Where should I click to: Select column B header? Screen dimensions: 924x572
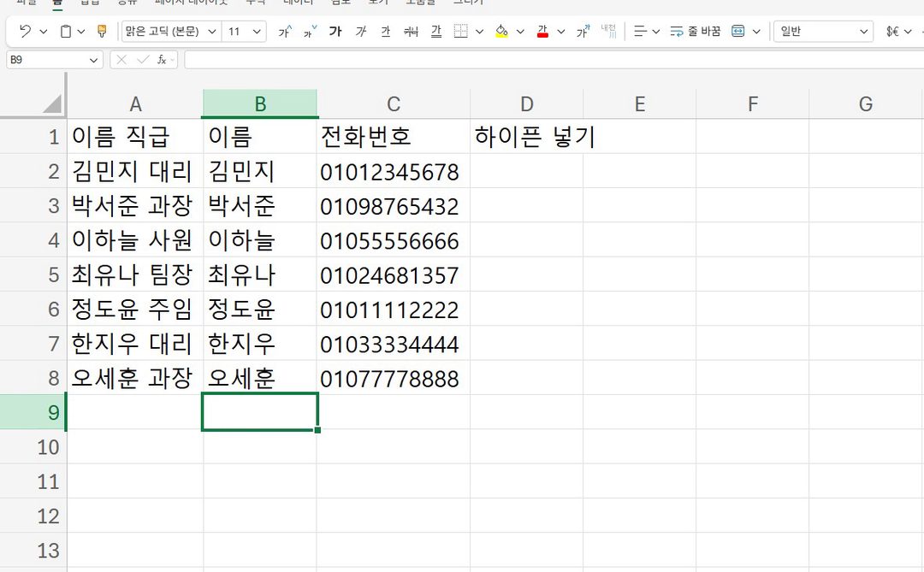click(x=260, y=103)
